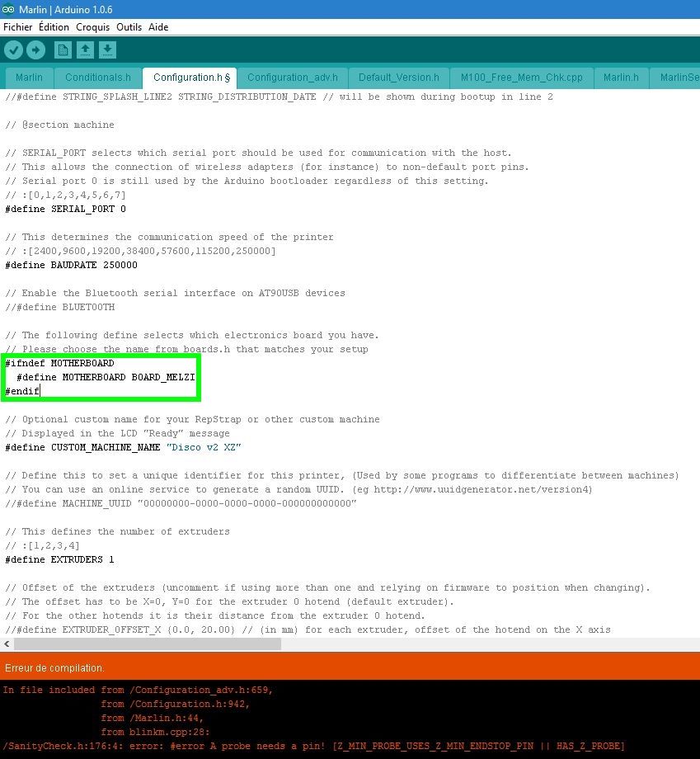Switch to the Configuration_adv.h tab
The width and height of the screenshot is (700, 759).
[x=293, y=78]
